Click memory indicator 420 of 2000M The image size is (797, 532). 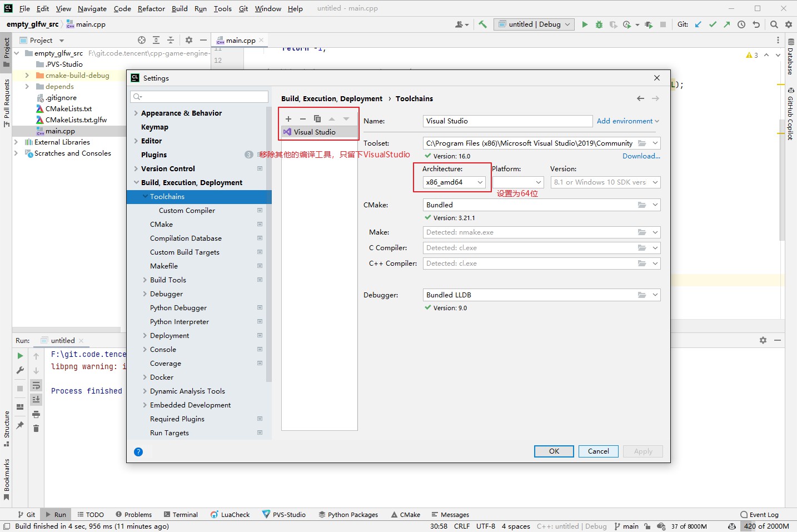766,526
